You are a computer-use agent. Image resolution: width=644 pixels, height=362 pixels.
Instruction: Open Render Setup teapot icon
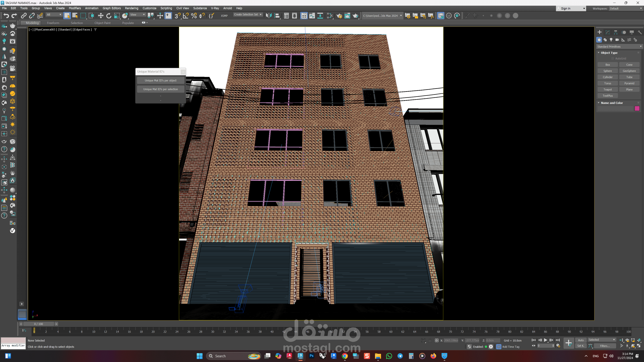pos(339,16)
